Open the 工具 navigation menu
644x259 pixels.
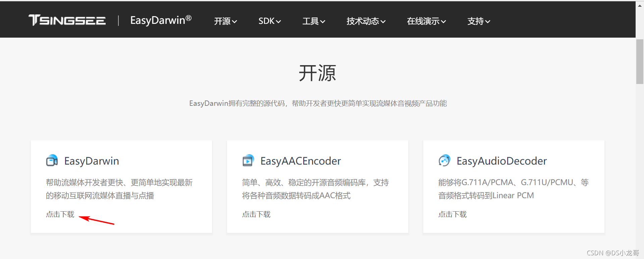pos(314,21)
